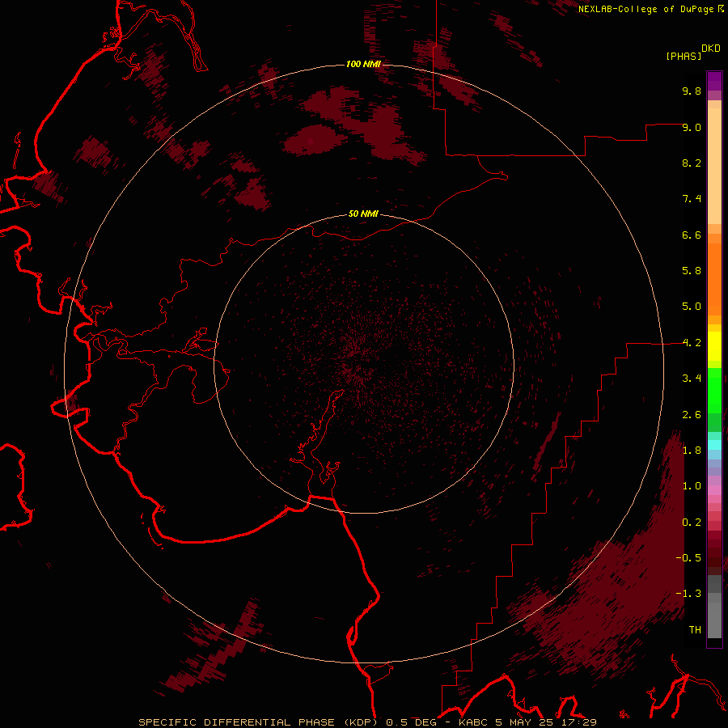Click the 2.6 legend value

(692, 415)
